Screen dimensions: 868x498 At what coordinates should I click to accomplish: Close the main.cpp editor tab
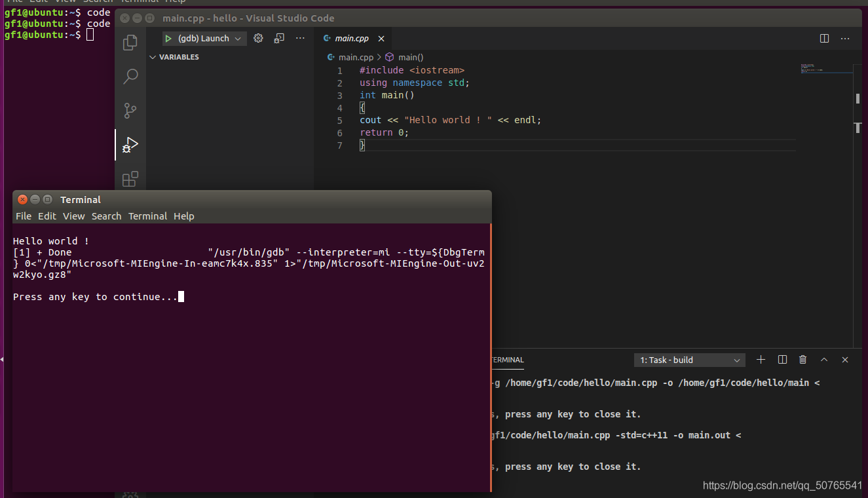[x=381, y=39]
